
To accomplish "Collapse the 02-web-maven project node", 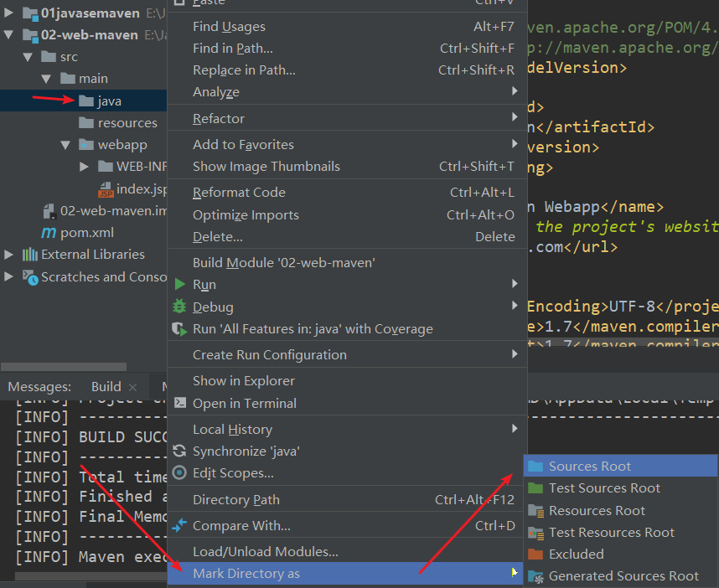I will pyautogui.click(x=8, y=35).
